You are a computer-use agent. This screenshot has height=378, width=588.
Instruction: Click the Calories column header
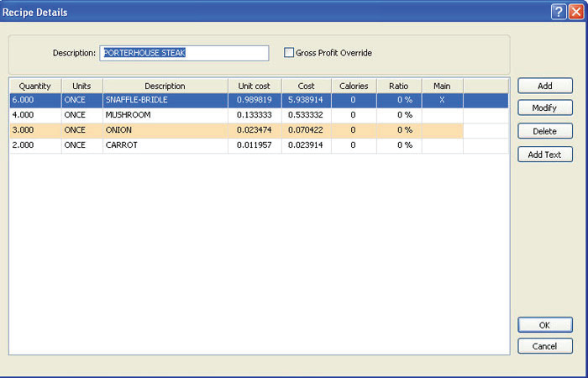[354, 86]
